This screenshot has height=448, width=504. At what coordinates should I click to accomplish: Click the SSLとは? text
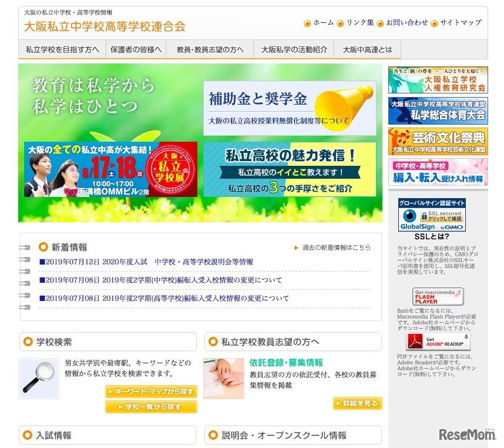pos(432,237)
